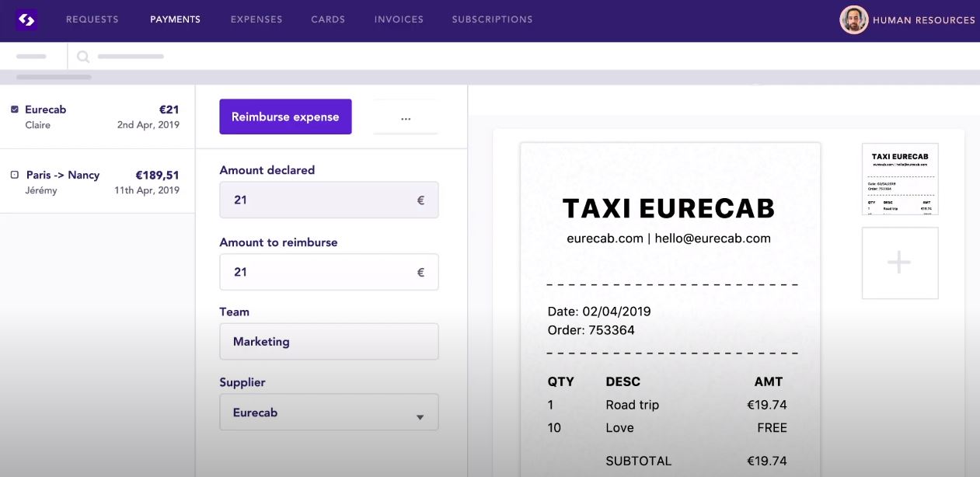The height and width of the screenshot is (477, 980).
Task: Click the euro symbol in Amount to reimburse
Action: tap(420, 272)
